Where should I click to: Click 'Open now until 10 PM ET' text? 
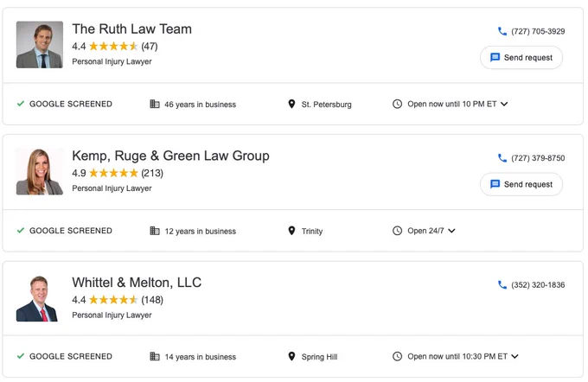[452, 104]
